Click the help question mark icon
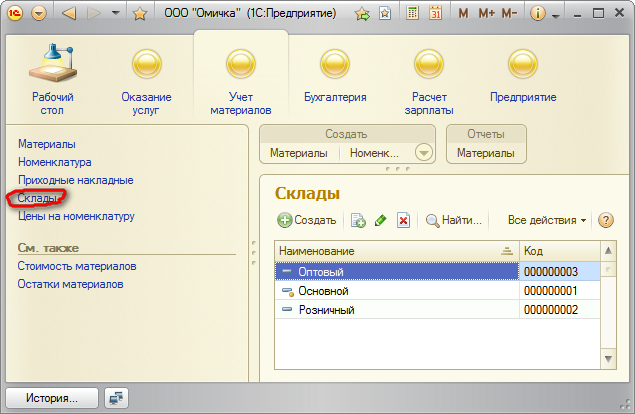 (x=606, y=220)
